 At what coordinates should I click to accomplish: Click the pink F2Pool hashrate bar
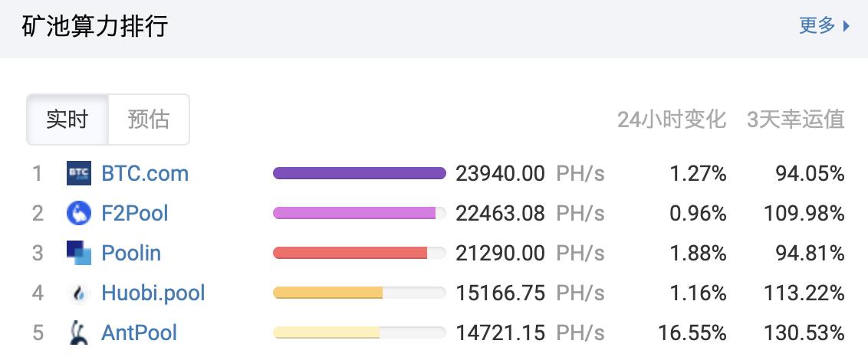pos(354,213)
